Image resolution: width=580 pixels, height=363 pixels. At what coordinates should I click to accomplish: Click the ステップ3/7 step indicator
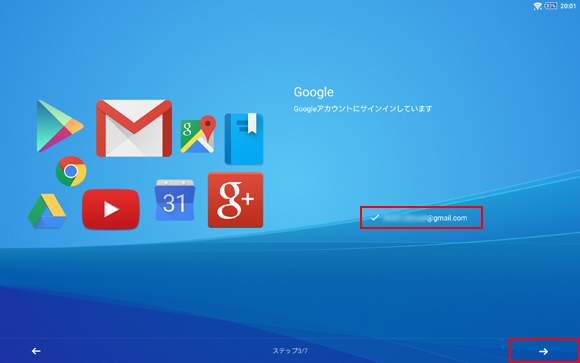290,351
